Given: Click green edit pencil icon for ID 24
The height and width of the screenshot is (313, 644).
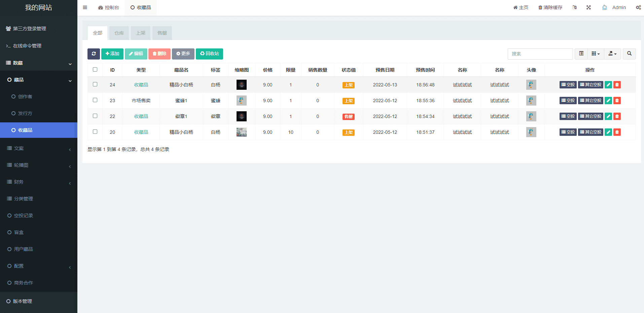Looking at the screenshot, I should click(608, 85).
